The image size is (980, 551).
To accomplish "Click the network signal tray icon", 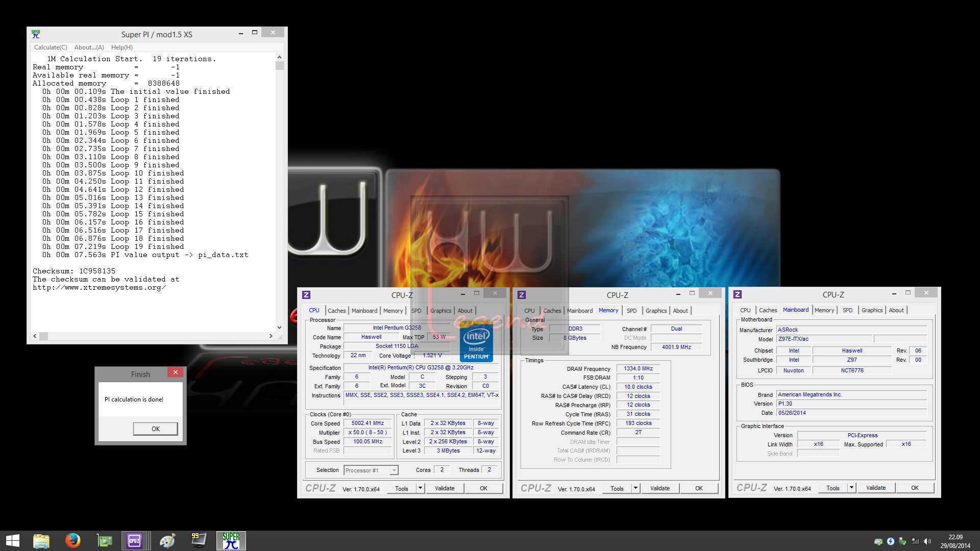I will (915, 541).
